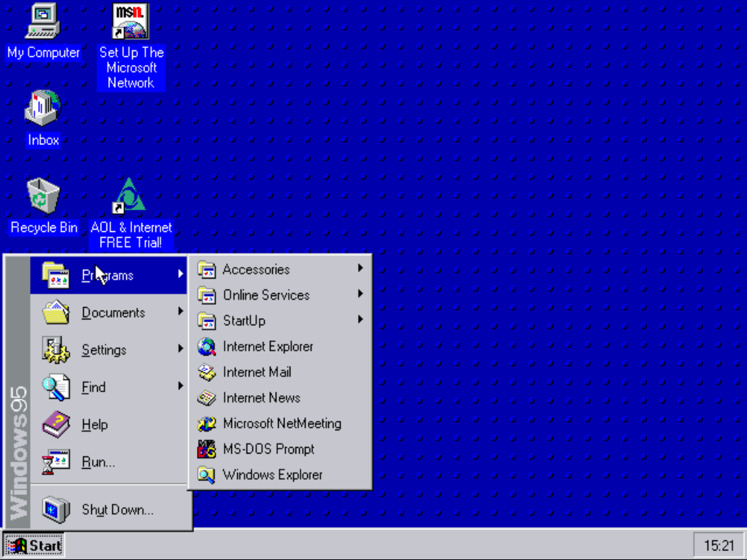Click the Internet Explorer globe icon
This screenshot has width=747, height=560.
click(206, 346)
